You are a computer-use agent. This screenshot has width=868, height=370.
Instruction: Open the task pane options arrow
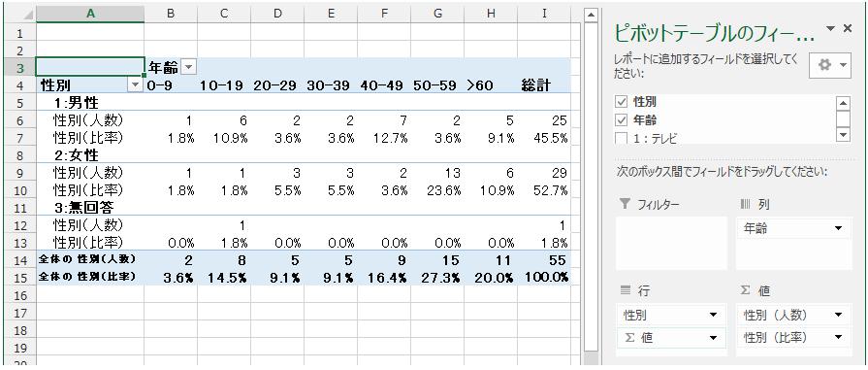point(830,28)
